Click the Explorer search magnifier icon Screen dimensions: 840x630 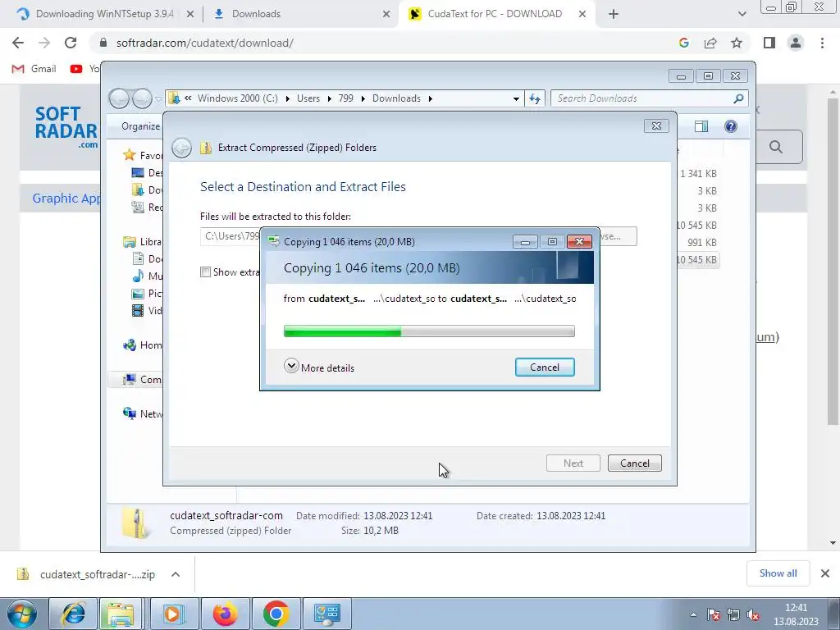(738, 98)
